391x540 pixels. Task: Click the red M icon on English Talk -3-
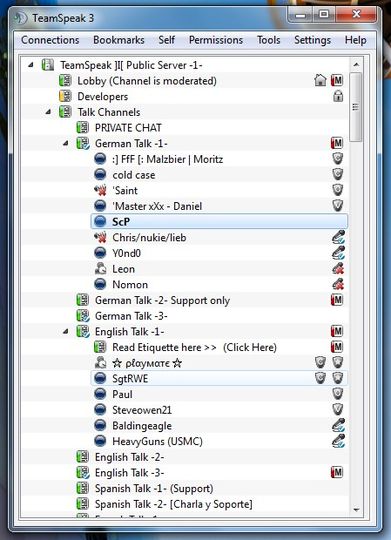(x=337, y=472)
